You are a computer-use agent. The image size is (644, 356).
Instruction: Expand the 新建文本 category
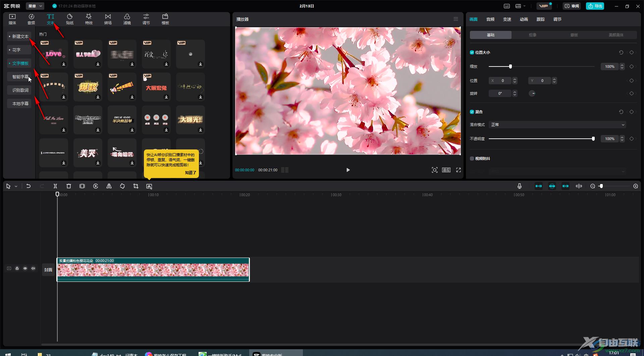19,36
